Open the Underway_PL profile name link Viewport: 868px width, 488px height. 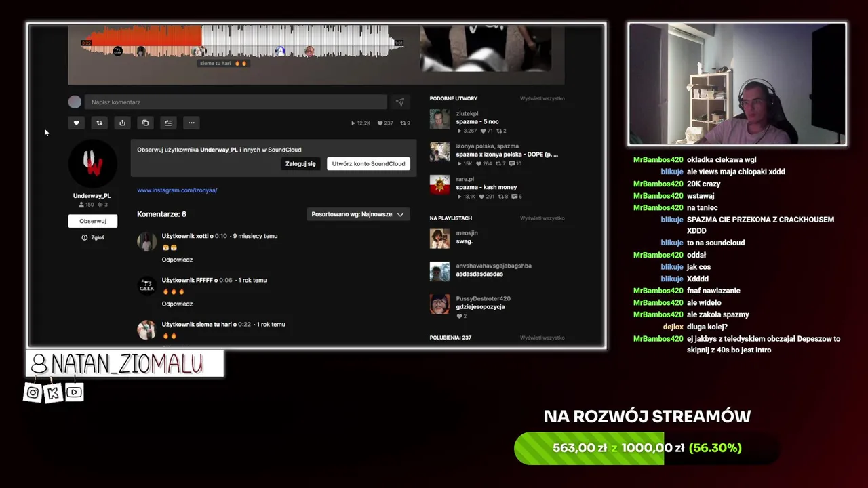tap(92, 196)
